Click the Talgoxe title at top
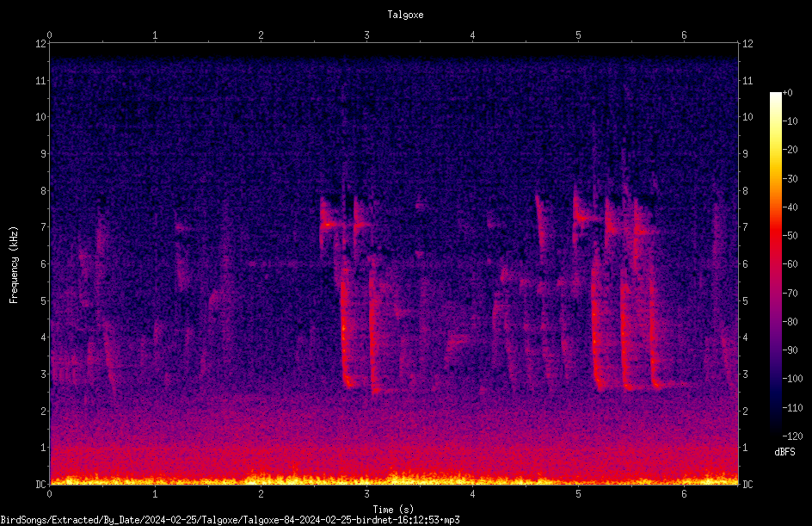 click(405, 15)
